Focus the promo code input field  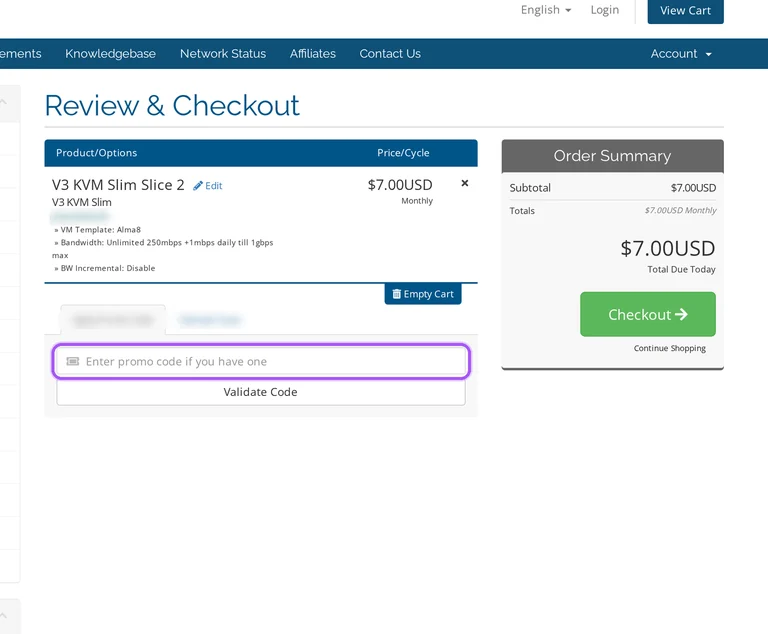[x=261, y=362]
